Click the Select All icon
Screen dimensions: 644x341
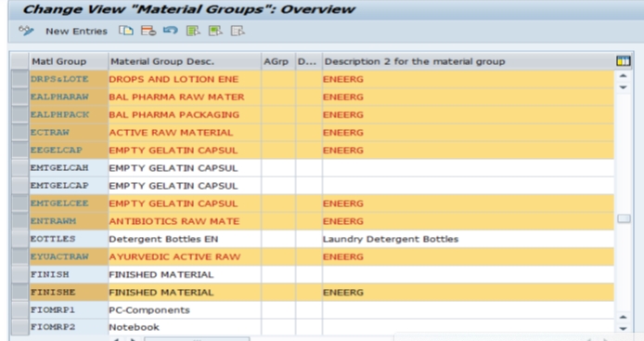tap(193, 31)
